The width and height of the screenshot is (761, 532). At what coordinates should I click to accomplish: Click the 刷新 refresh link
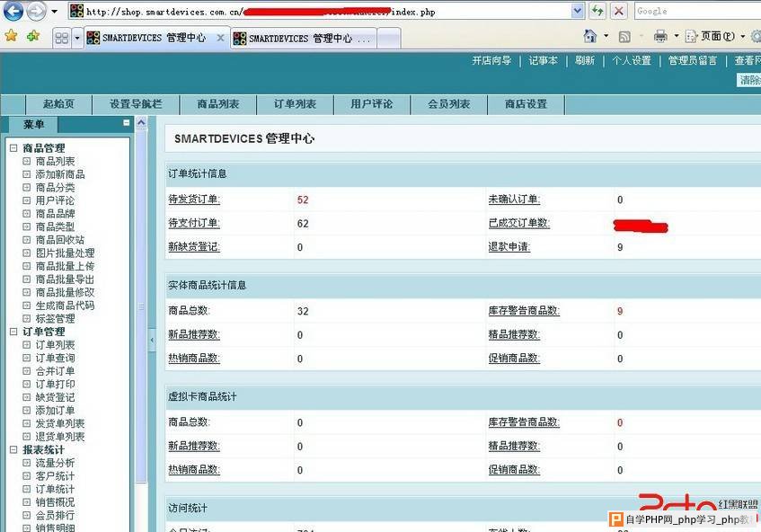(x=585, y=61)
